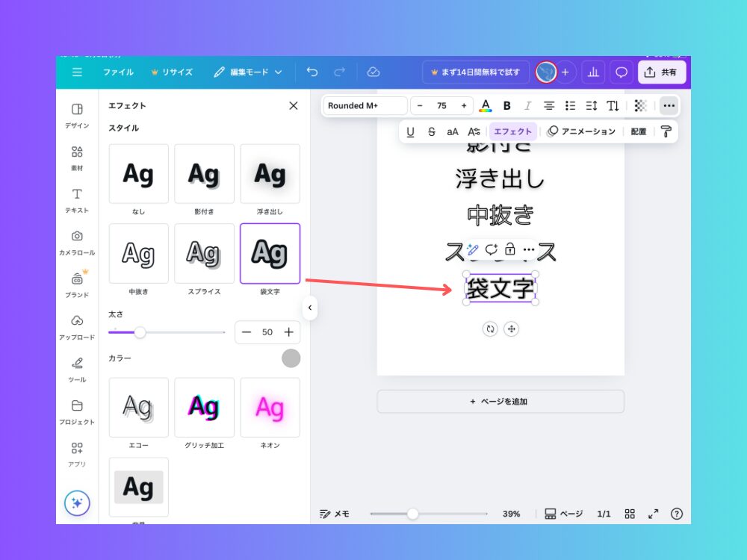Image resolution: width=747 pixels, height=560 pixels.
Task: Adjust the 太さ thickness slider
Action: click(x=140, y=332)
